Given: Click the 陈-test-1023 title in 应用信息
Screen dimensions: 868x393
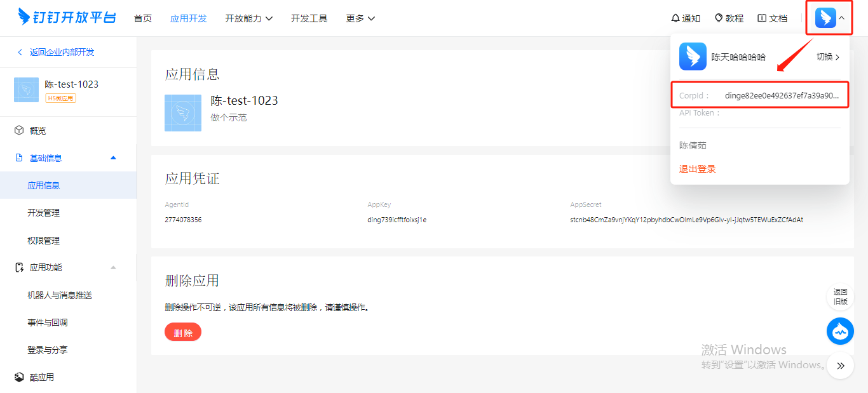Looking at the screenshot, I should (245, 101).
